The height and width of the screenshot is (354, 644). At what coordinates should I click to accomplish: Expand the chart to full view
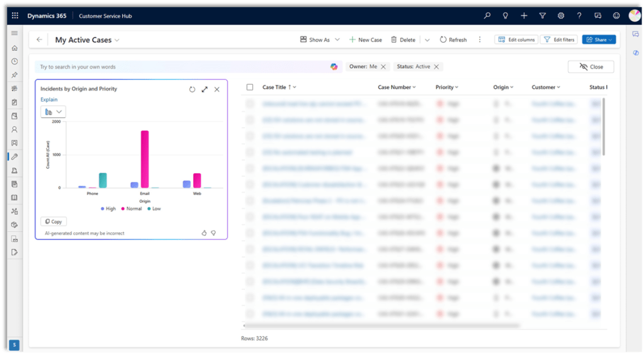[205, 89]
